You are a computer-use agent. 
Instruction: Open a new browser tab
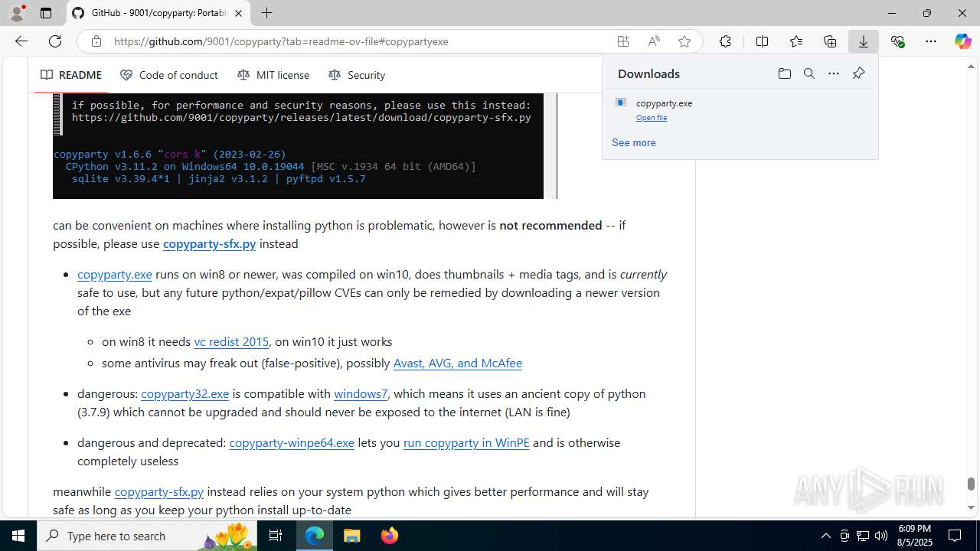pyautogui.click(x=266, y=13)
